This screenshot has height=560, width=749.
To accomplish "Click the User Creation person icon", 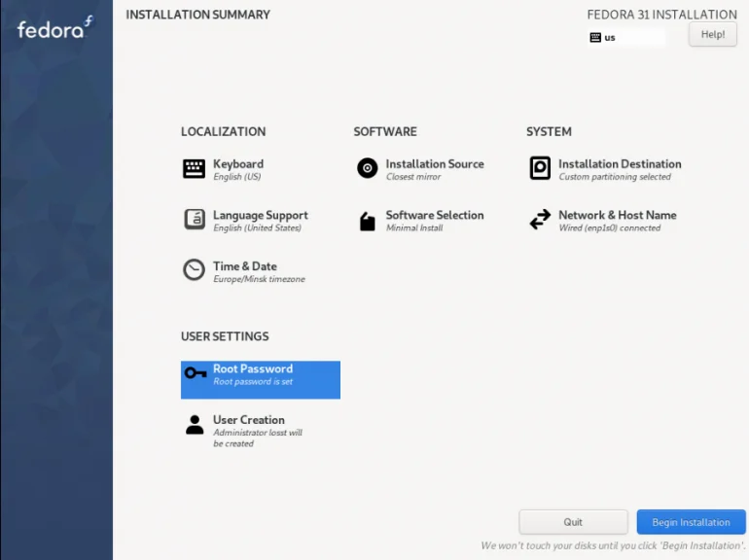I will click(195, 425).
